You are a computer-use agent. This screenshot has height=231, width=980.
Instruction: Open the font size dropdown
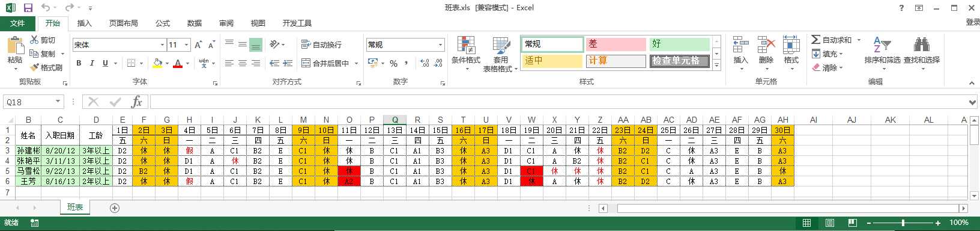point(187,45)
